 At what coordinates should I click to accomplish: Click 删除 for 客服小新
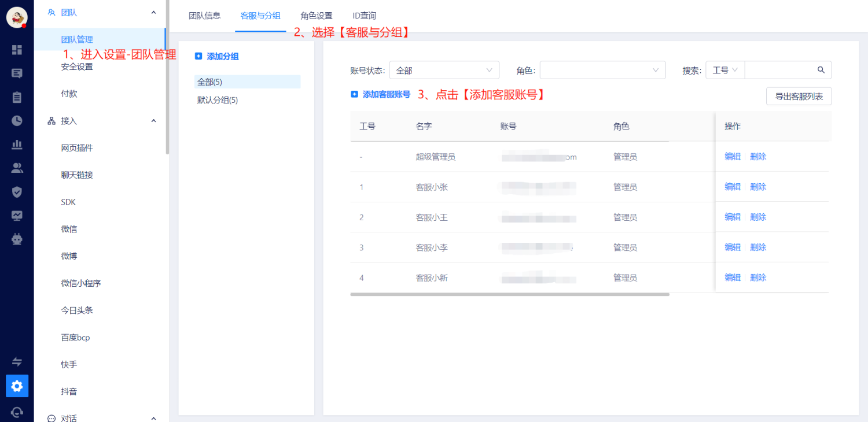[758, 277]
